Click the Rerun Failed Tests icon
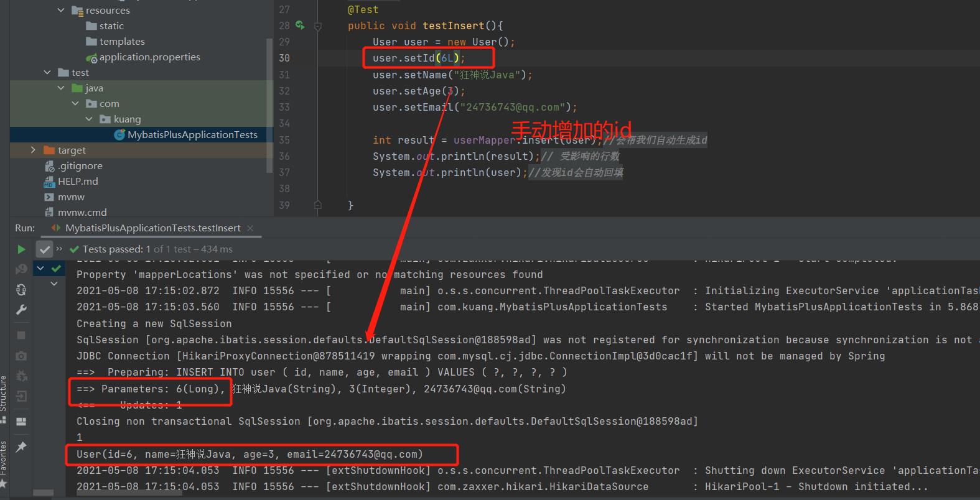The height and width of the screenshot is (500, 980). coord(21,269)
